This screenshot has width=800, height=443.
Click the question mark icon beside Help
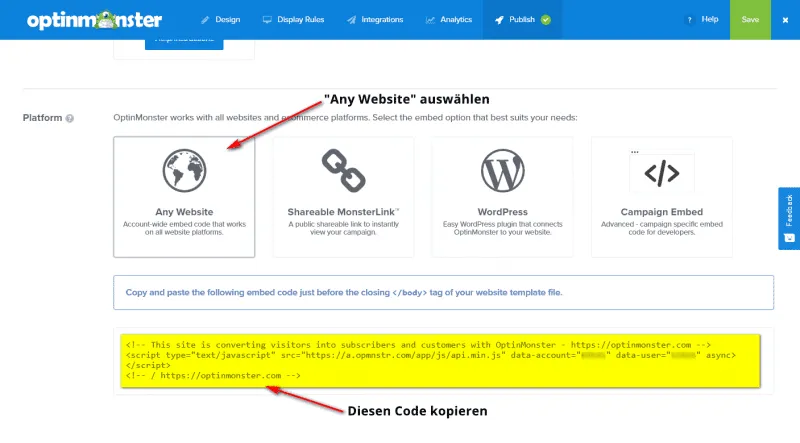689,20
